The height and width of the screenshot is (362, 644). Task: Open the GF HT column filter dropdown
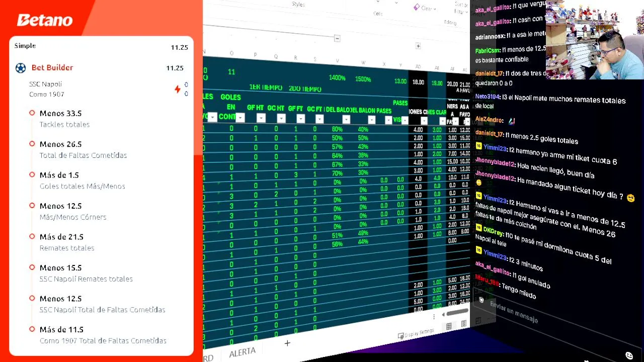click(x=261, y=118)
